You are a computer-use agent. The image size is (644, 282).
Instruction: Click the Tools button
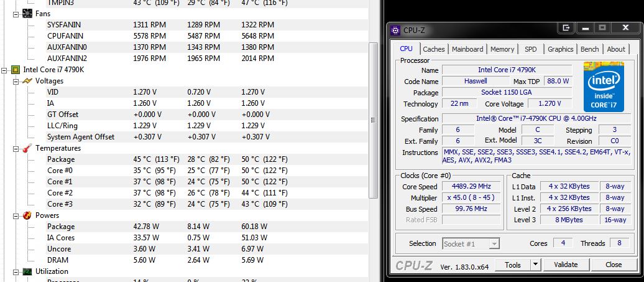click(x=513, y=265)
